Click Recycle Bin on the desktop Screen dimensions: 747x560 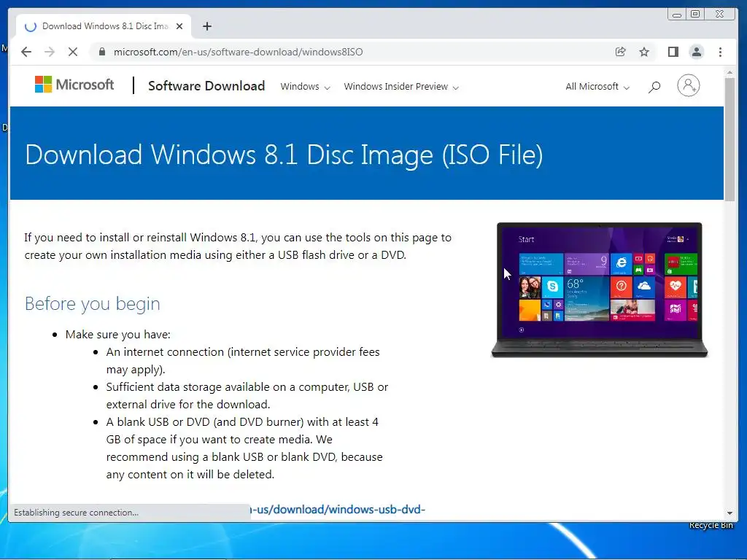coord(711,525)
